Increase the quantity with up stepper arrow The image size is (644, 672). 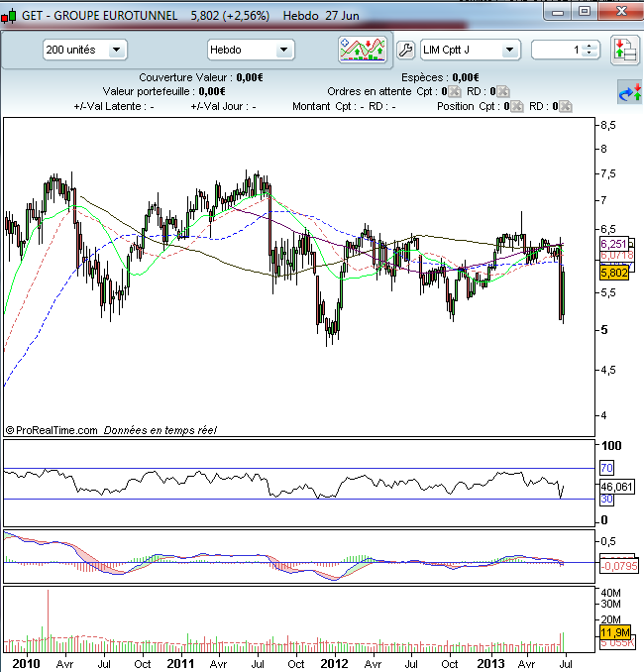[590, 47]
